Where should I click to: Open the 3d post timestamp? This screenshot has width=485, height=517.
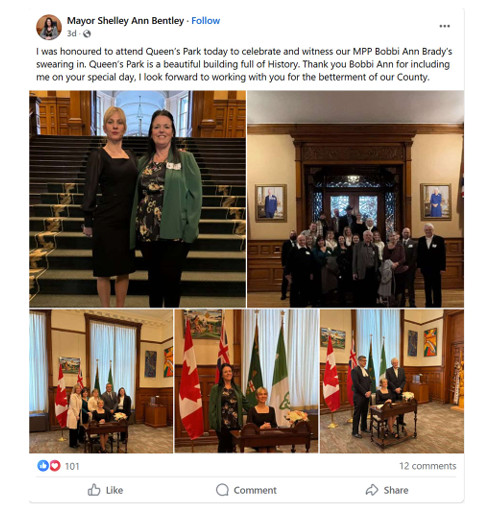(x=72, y=33)
